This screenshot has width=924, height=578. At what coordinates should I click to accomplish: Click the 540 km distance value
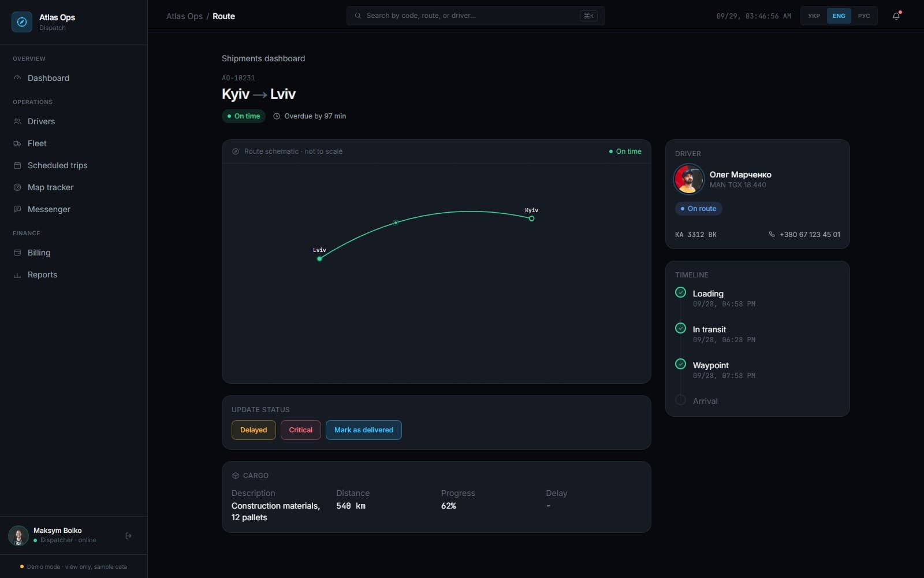(x=351, y=506)
